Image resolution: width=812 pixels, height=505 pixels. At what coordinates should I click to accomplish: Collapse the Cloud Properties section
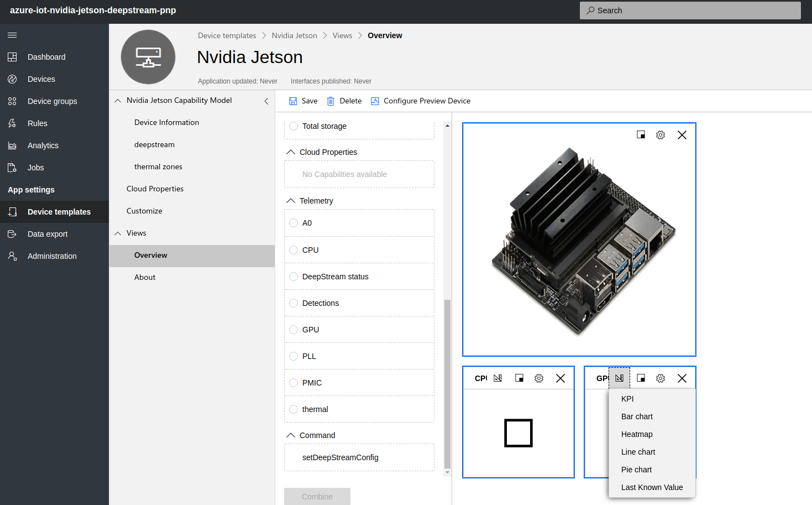coord(291,152)
